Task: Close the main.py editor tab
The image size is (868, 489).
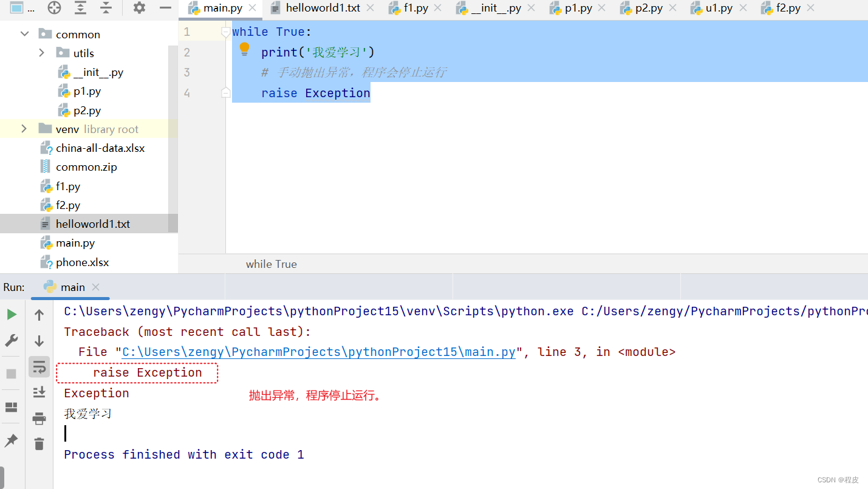Action: click(x=253, y=9)
